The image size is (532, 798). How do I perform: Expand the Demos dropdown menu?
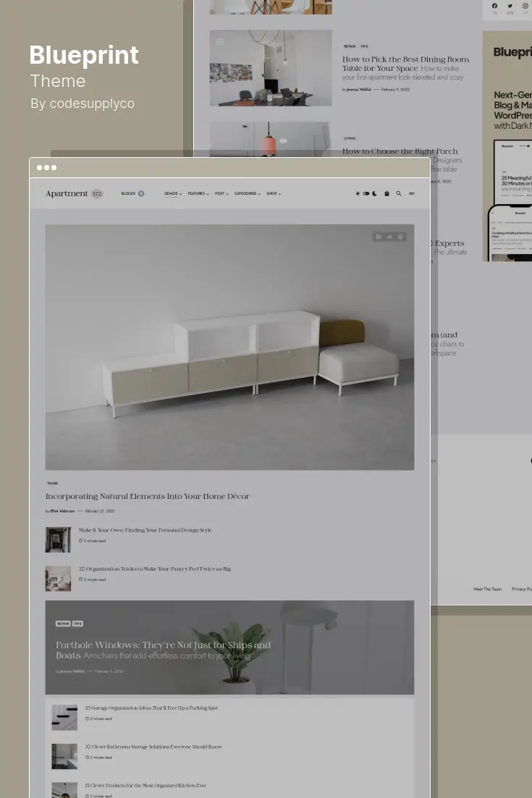coord(173,193)
